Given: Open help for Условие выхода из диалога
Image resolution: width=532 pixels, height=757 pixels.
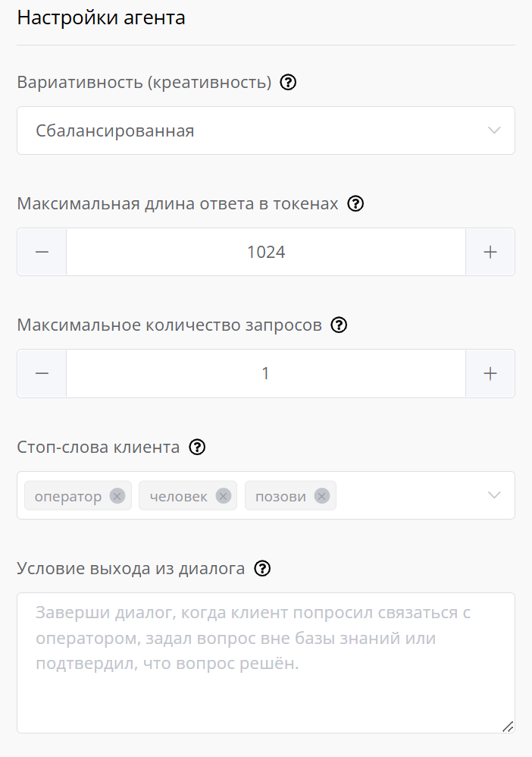Looking at the screenshot, I should pyautogui.click(x=262, y=569).
